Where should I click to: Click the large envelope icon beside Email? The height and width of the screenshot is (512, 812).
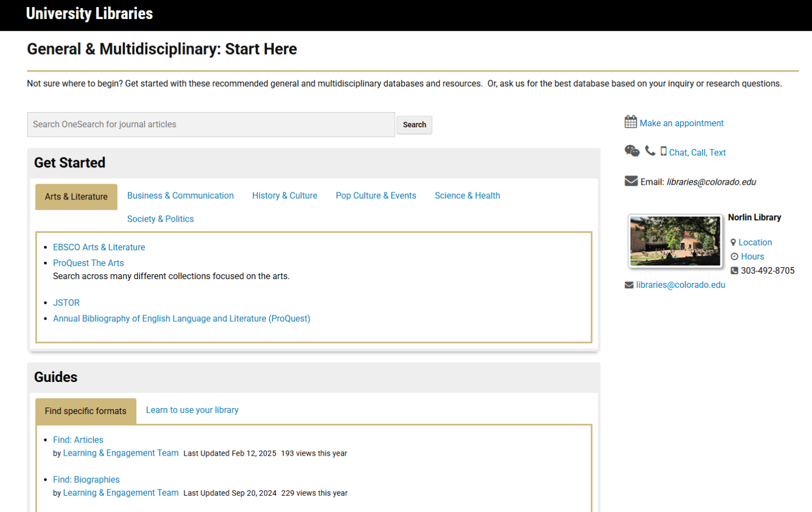click(631, 181)
